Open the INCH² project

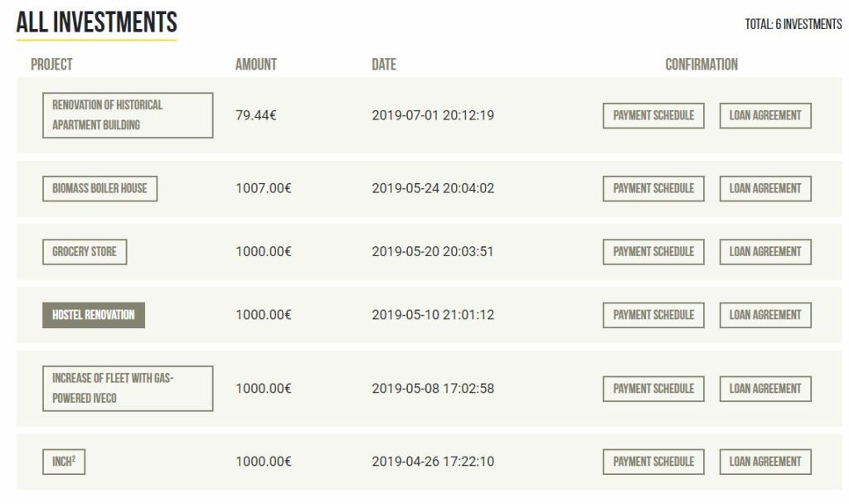pos(64,462)
